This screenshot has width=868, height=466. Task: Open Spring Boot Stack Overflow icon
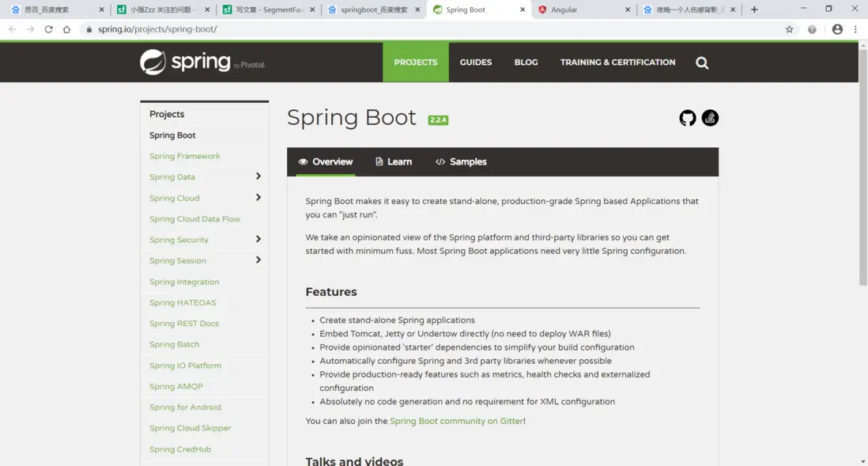click(x=710, y=118)
